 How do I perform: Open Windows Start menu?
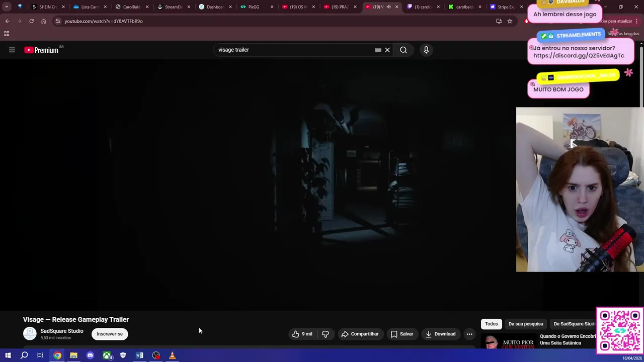(8, 355)
